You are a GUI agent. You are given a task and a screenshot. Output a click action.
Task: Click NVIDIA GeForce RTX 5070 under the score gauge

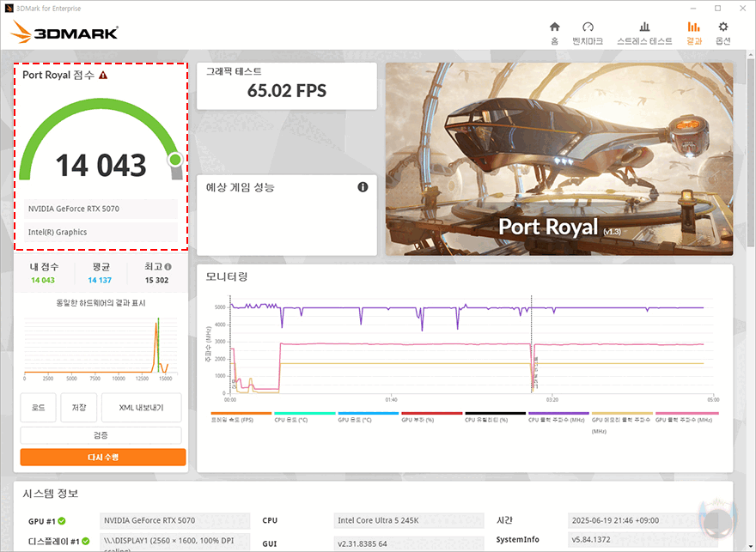pos(101,209)
